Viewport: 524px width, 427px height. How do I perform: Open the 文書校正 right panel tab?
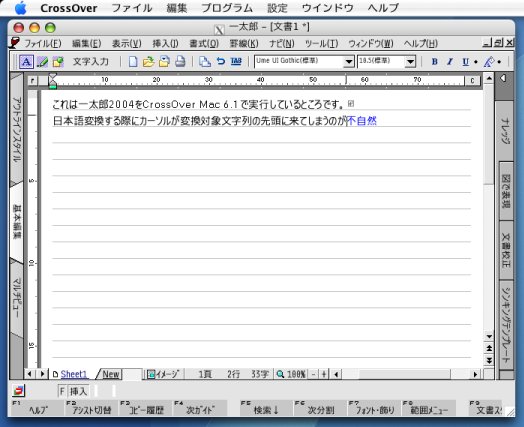click(x=506, y=250)
